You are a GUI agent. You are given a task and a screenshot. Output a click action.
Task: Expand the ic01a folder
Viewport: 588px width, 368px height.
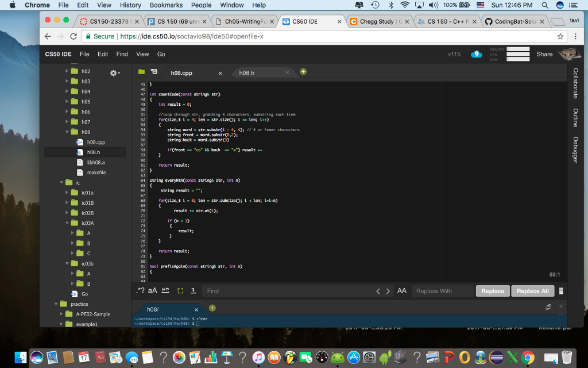click(67, 193)
